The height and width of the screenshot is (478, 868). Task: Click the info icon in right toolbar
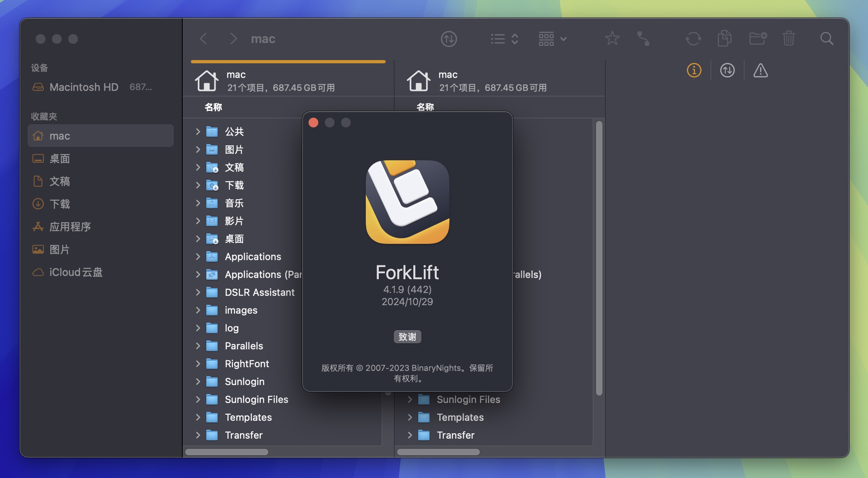coord(694,70)
